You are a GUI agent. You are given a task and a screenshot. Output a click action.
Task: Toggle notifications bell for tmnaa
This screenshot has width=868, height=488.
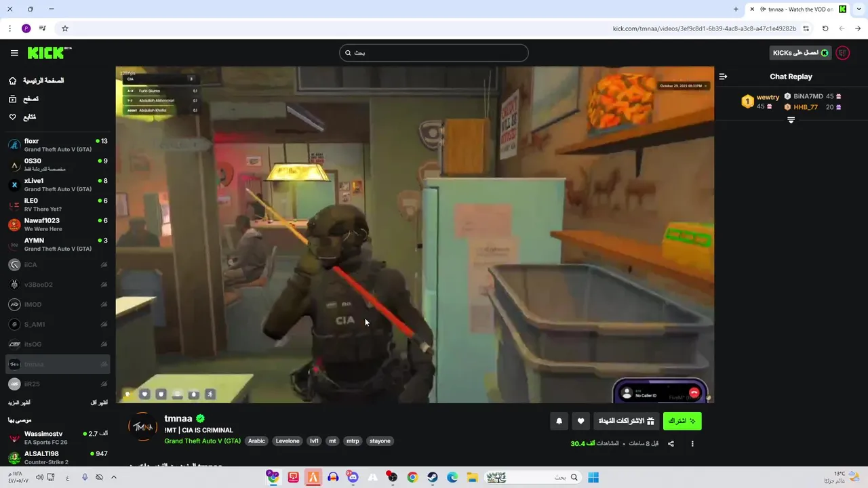(x=559, y=421)
